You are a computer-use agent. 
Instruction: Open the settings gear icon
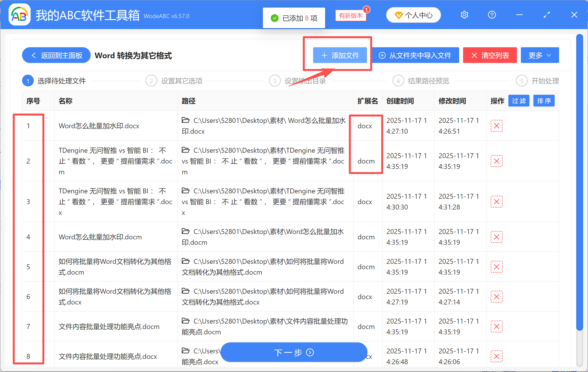464,15
